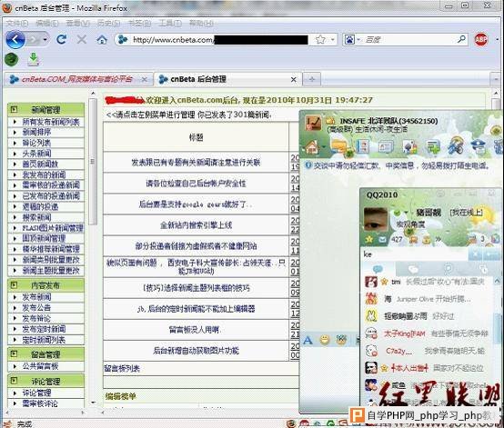Screen dimensions: 504x428
Task: Open notice 后台新增自动获取图片功能
Action: (196, 351)
